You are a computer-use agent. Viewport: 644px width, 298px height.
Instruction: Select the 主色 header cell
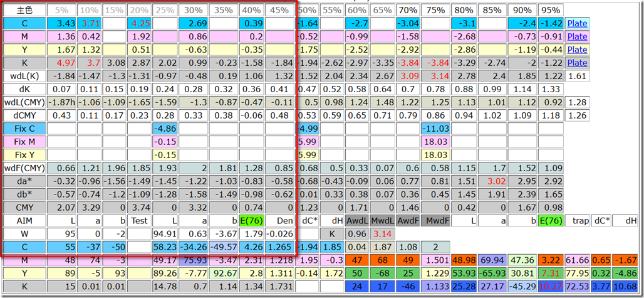24,10
